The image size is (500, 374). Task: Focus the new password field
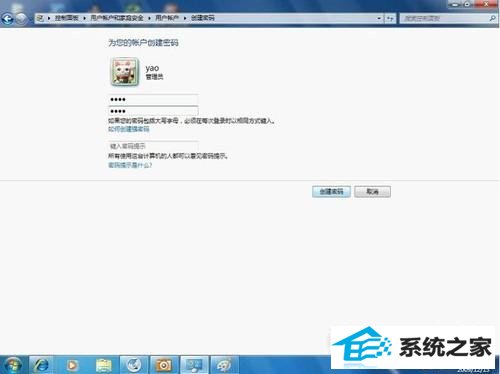(153, 99)
